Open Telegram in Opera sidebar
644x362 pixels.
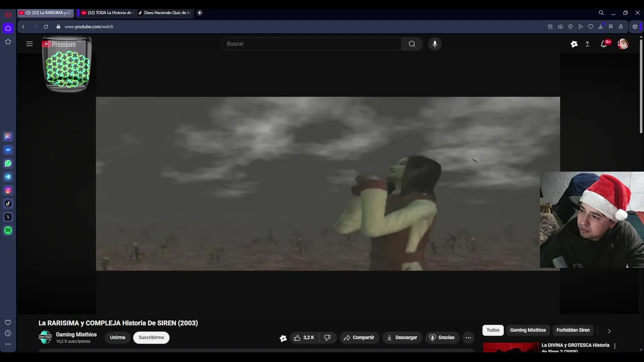8,177
